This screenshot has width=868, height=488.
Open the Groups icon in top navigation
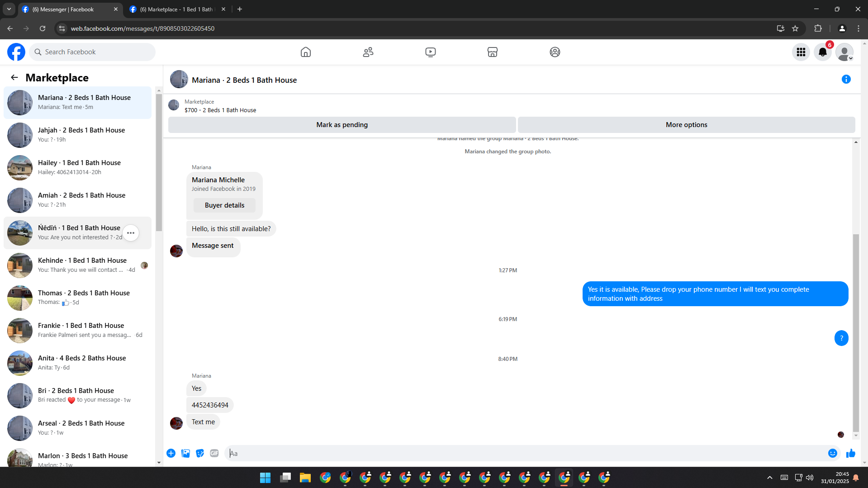(555, 52)
